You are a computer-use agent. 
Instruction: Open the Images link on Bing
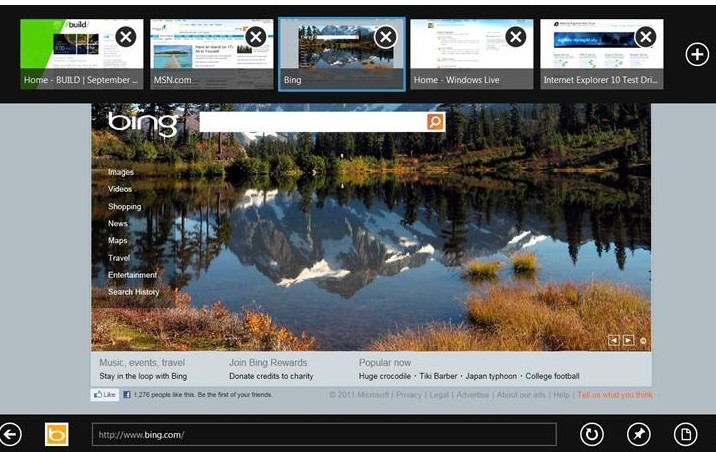click(121, 172)
